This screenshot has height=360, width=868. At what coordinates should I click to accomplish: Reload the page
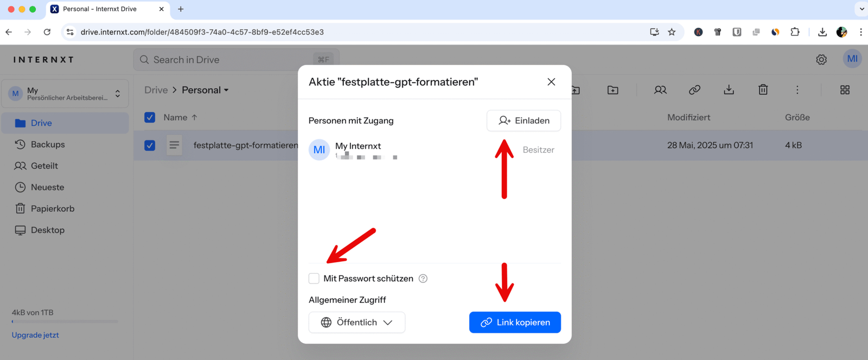pyautogui.click(x=47, y=32)
